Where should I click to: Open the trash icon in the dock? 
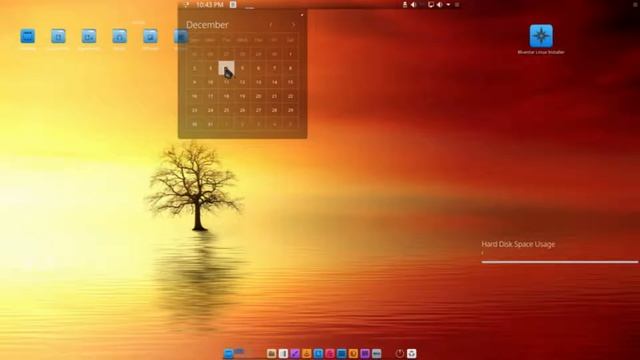(411, 353)
